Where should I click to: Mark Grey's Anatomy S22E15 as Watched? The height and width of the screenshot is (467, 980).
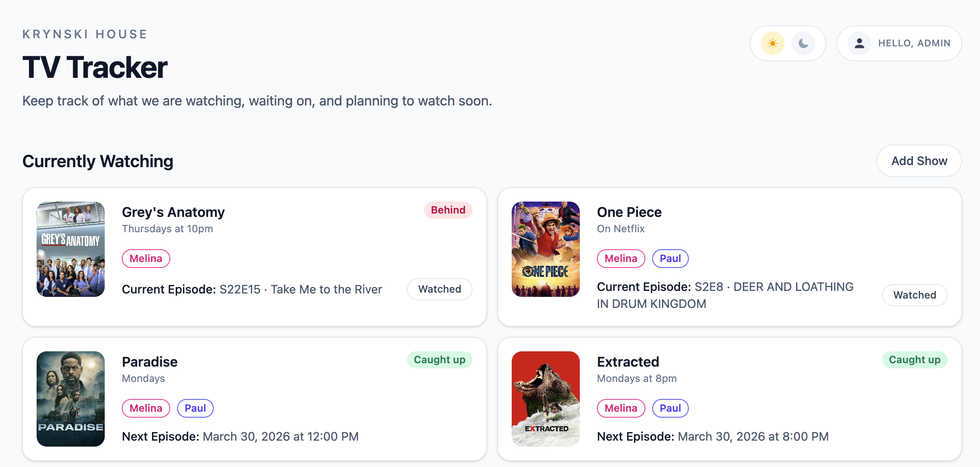coord(439,289)
